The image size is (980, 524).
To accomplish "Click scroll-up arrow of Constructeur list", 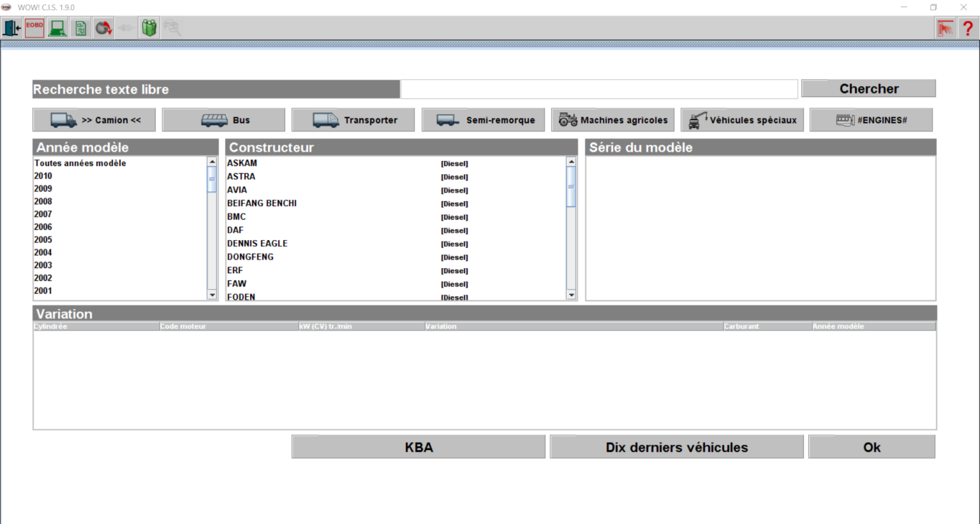I will click(x=571, y=162).
